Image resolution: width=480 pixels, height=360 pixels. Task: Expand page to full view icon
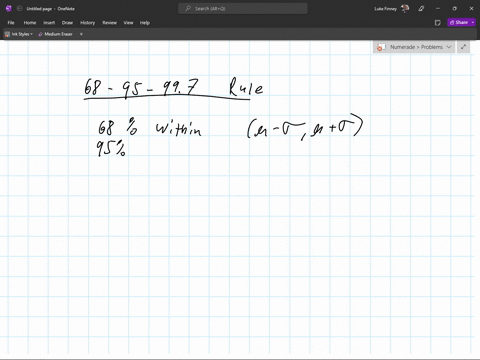click(x=463, y=47)
